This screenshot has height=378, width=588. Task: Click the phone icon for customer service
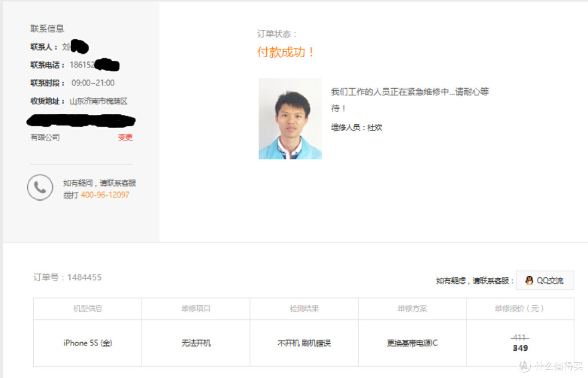[40, 187]
